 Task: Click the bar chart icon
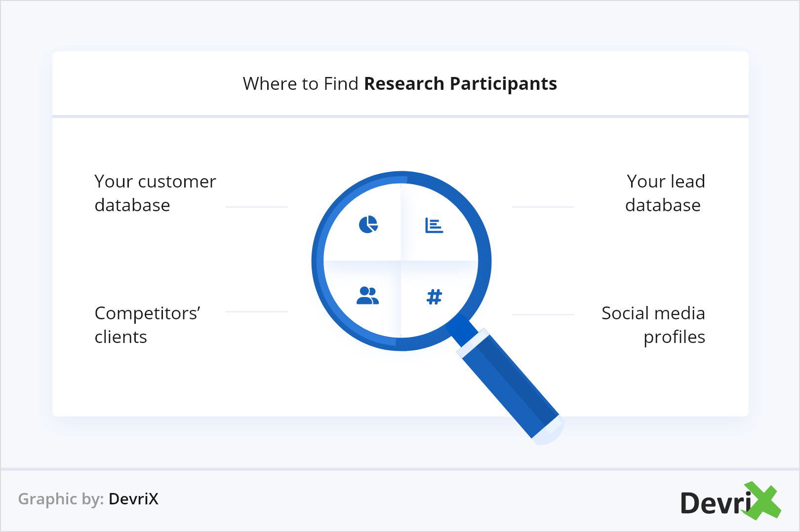(434, 226)
